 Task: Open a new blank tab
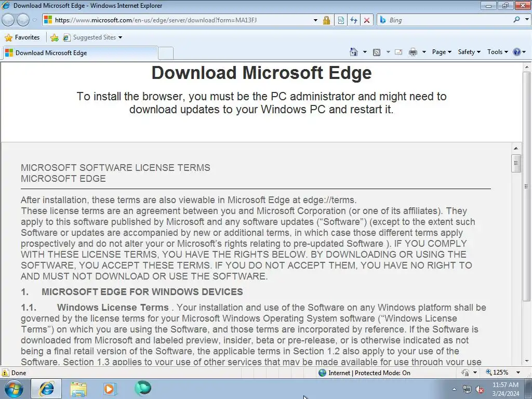coord(166,54)
